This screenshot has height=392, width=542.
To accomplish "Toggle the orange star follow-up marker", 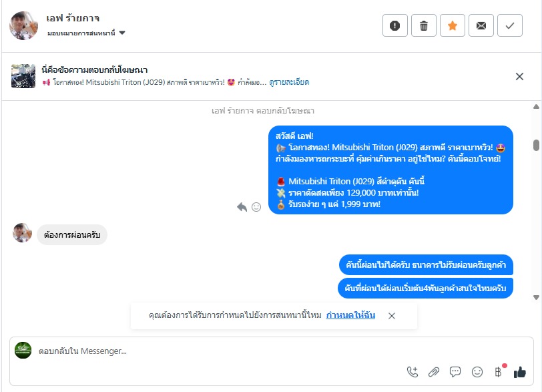I will pos(452,25).
